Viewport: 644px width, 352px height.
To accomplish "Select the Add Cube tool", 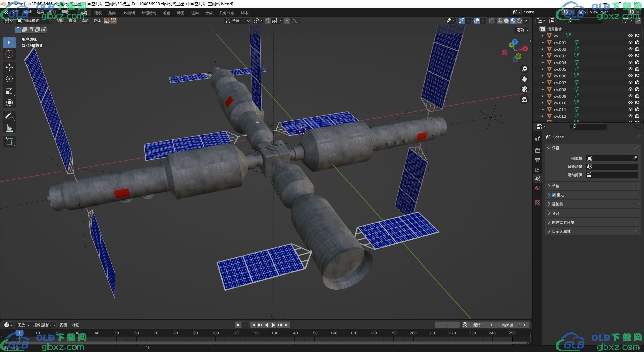I will (x=9, y=141).
